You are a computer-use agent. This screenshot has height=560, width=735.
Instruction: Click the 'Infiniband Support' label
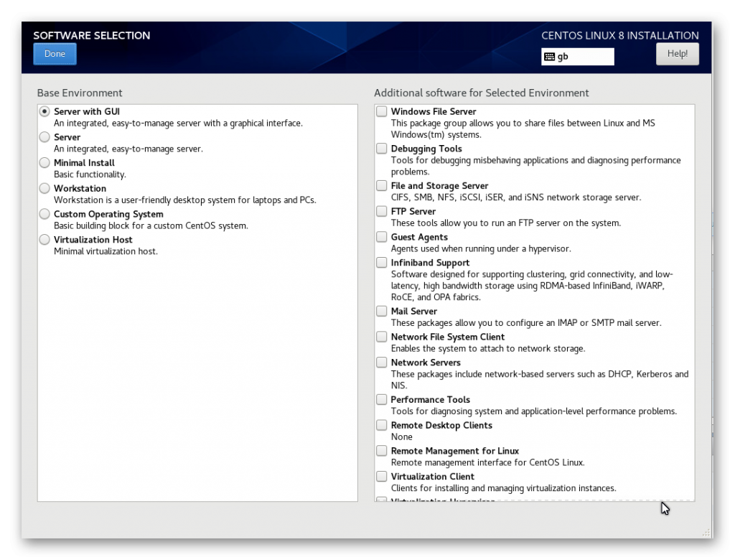pyautogui.click(x=431, y=263)
